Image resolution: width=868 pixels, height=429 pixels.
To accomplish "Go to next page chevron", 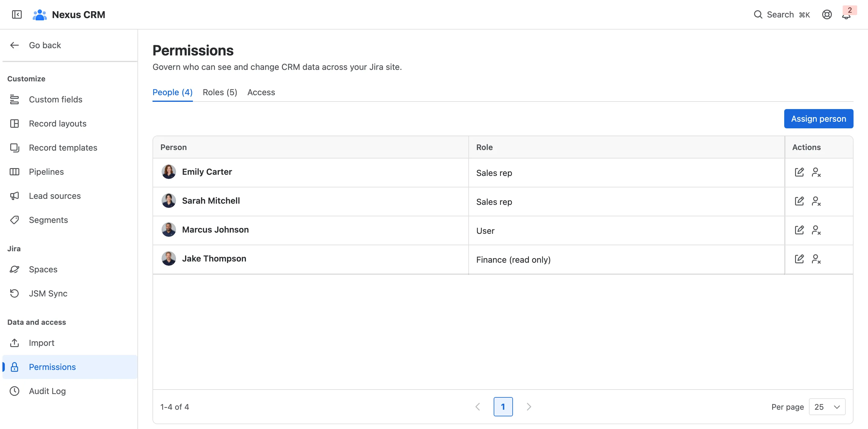I will (529, 407).
